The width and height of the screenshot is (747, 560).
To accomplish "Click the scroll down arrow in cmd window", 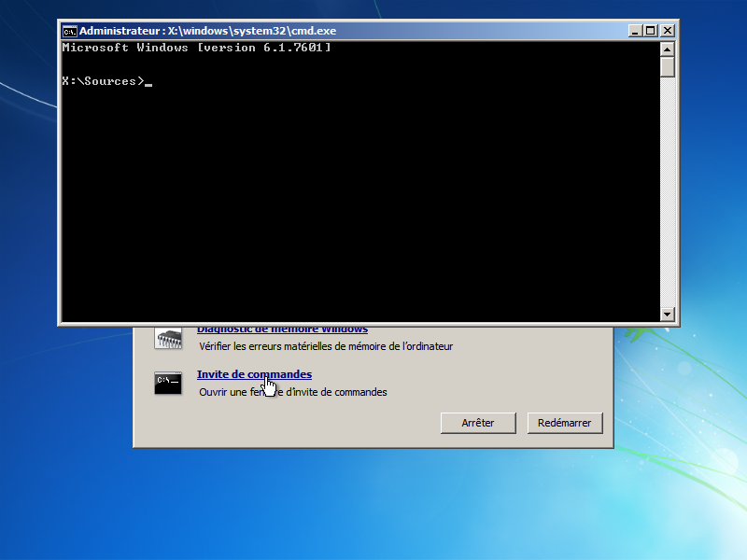I will pyautogui.click(x=668, y=314).
